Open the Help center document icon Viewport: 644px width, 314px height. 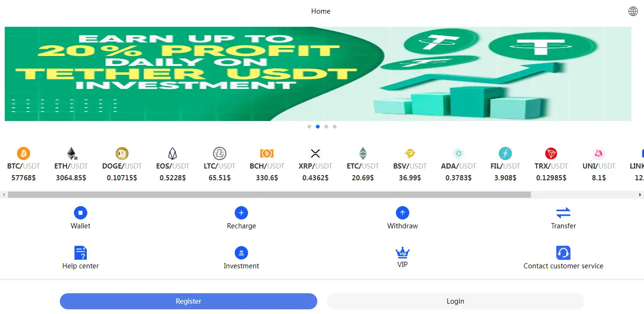coord(81,253)
